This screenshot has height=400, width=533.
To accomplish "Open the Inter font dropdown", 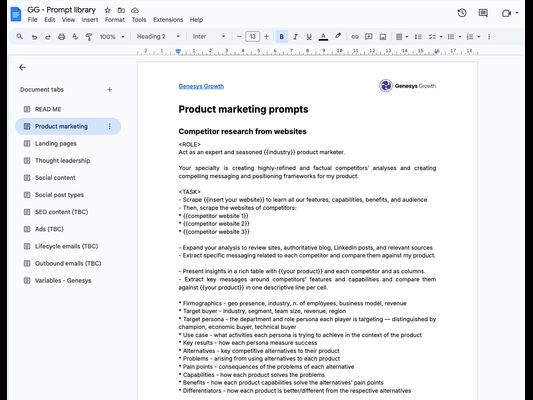I will click(x=209, y=37).
